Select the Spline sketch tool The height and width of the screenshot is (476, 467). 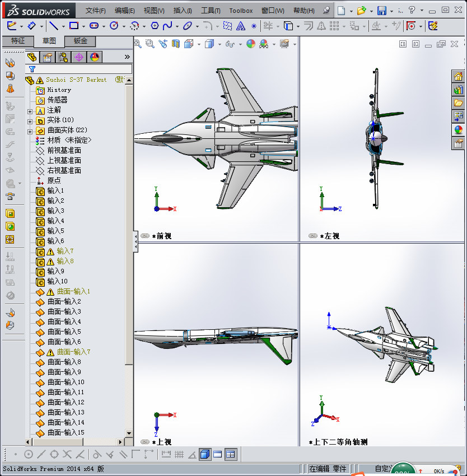pos(167,26)
